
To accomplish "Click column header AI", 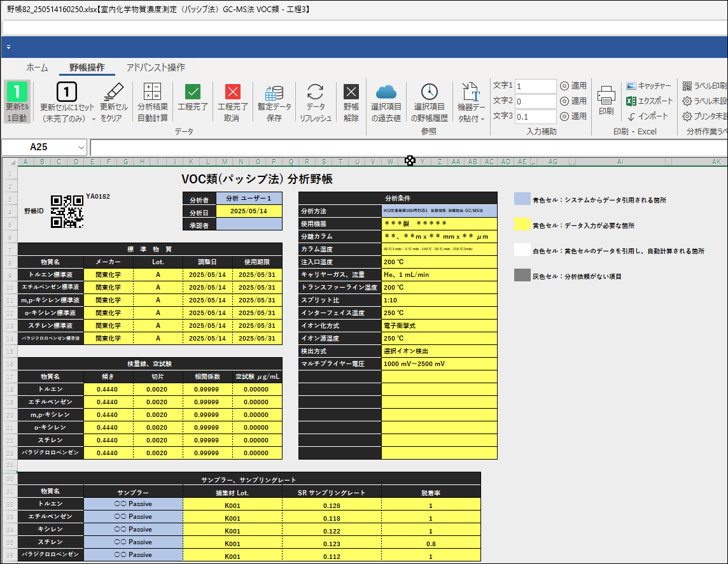I will (x=620, y=162).
